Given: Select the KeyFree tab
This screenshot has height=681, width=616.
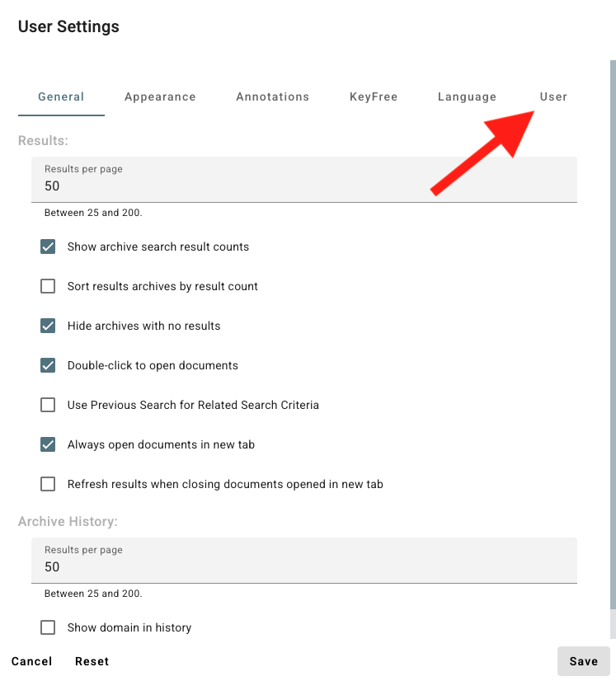Looking at the screenshot, I should pyautogui.click(x=374, y=96).
